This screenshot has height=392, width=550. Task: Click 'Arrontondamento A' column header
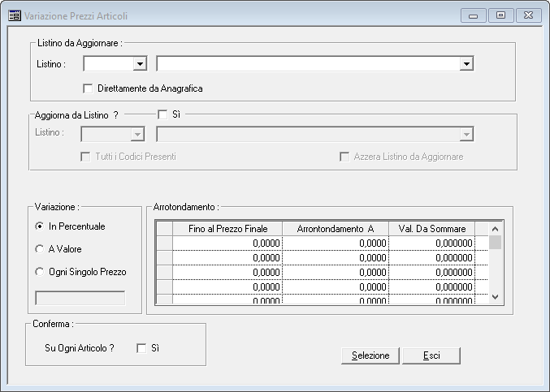tap(336, 229)
